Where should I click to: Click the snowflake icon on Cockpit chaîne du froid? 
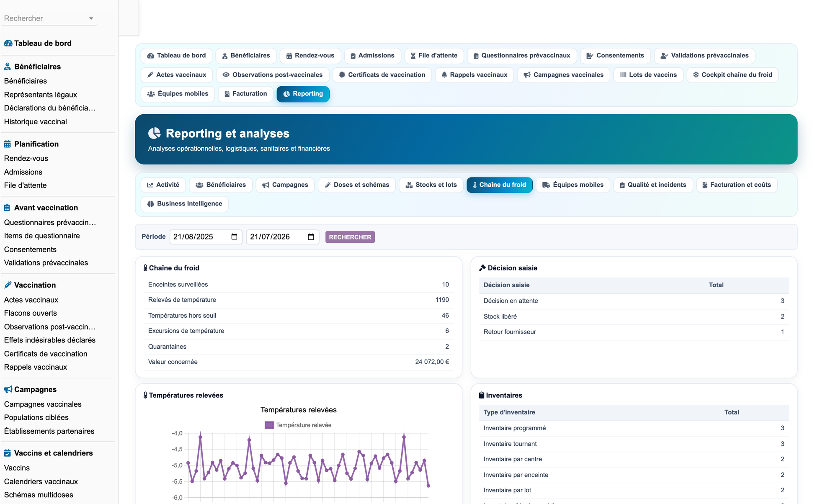tap(696, 75)
